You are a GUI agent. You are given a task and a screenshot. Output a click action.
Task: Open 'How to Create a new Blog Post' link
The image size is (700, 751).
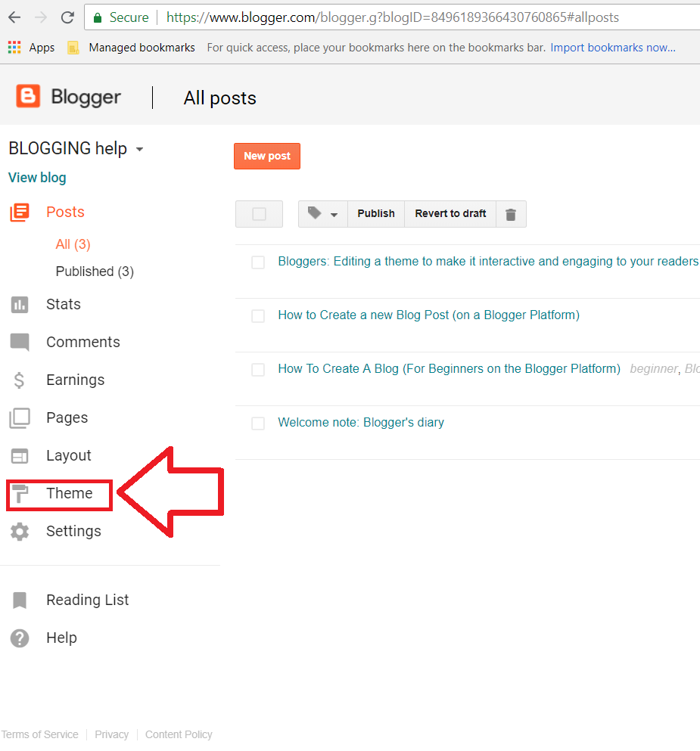pos(429,315)
